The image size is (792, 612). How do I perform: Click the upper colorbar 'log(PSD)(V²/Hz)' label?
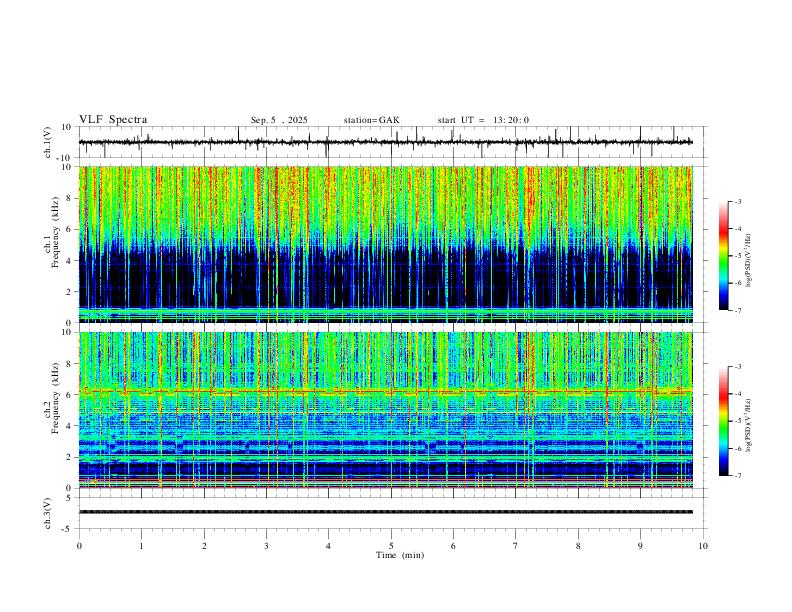tap(748, 261)
